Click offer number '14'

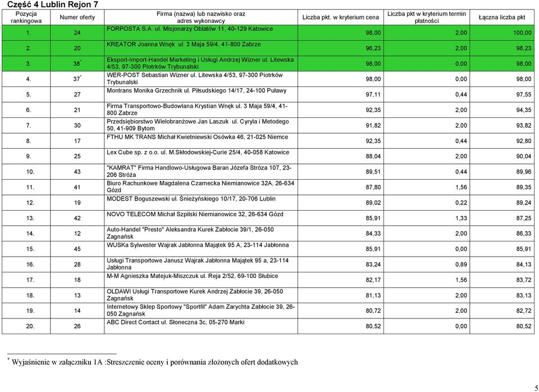pos(77,311)
